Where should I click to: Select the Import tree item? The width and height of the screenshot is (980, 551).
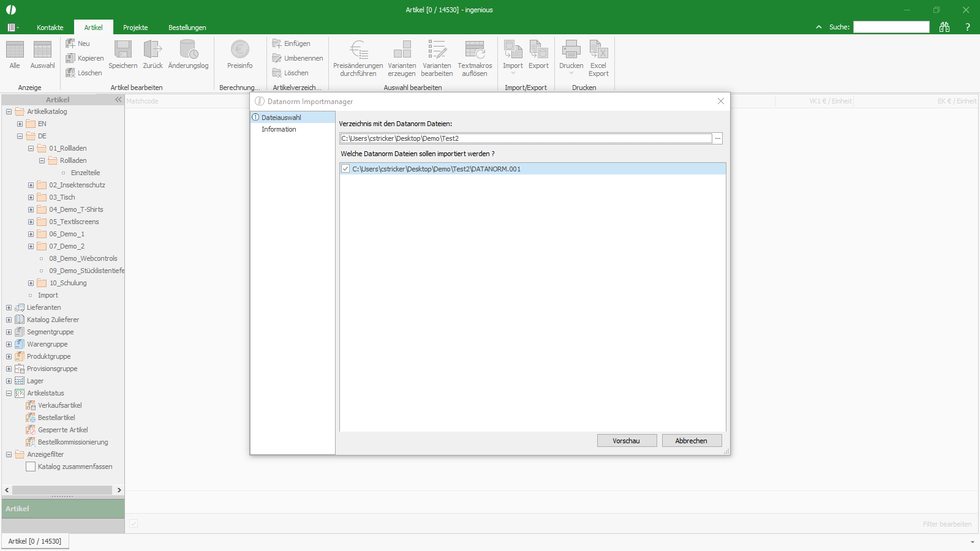pos(48,295)
